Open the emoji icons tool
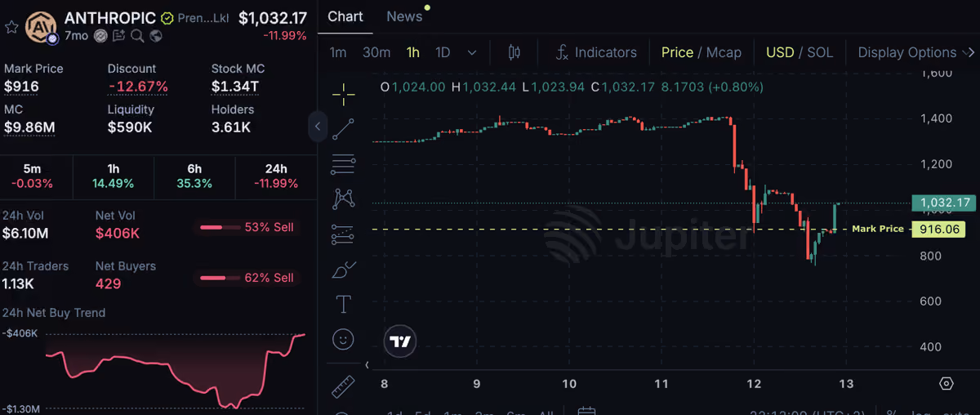 click(x=344, y=339)
